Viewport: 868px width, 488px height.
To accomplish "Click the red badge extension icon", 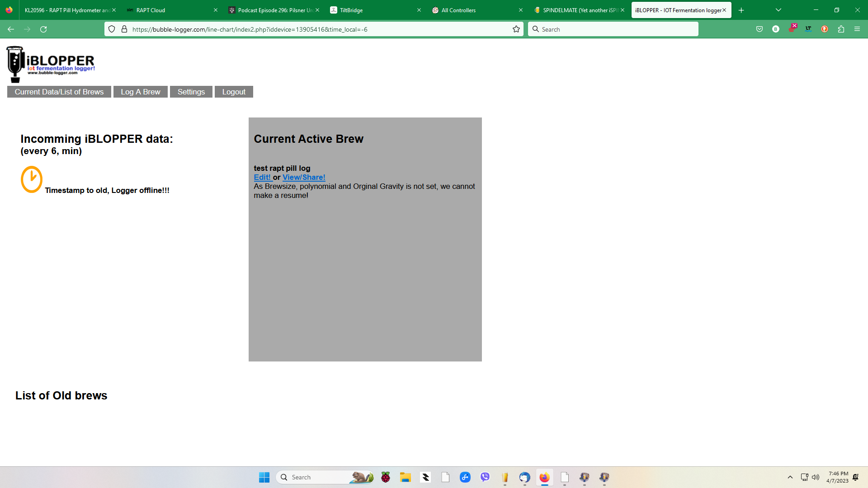I will [792, 28].
